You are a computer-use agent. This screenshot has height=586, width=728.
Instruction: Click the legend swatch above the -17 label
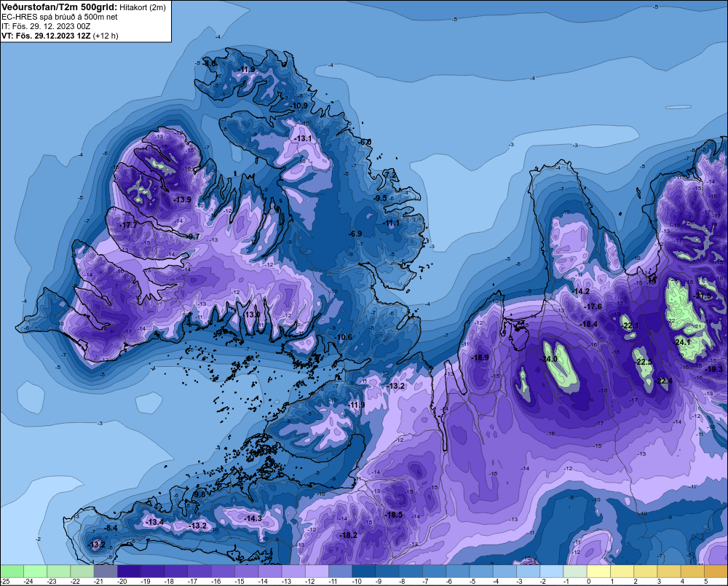click(x=199, y=571)
